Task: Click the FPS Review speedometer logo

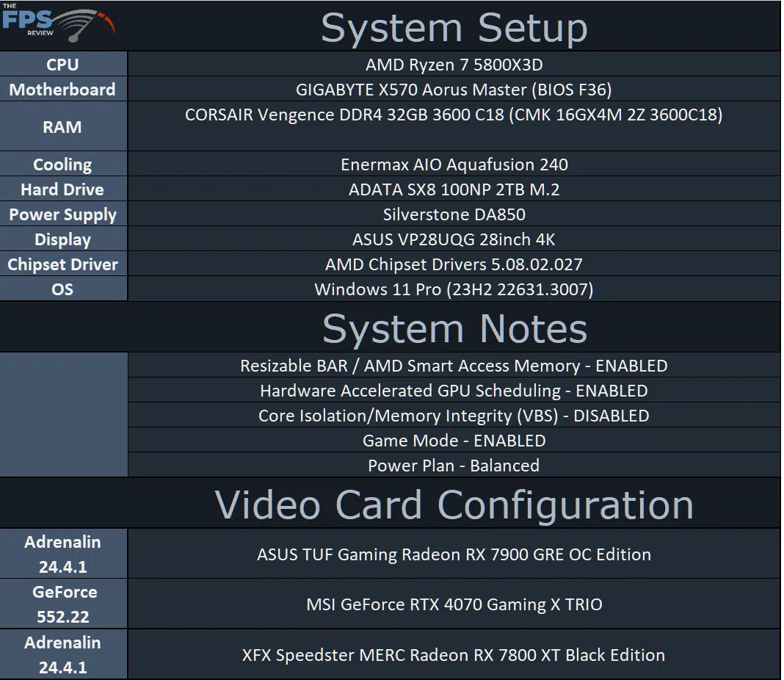Action: (58, 23)
